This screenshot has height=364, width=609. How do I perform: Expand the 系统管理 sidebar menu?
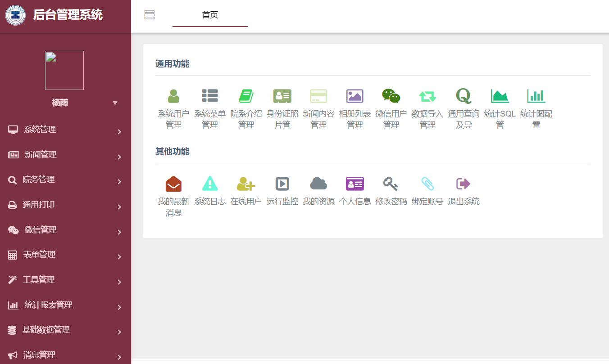pyautogui.click(x=65, y=130)
